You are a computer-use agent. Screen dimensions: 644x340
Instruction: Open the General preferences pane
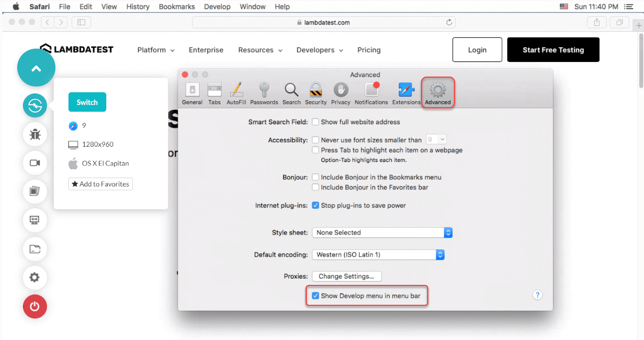point(192,93)
